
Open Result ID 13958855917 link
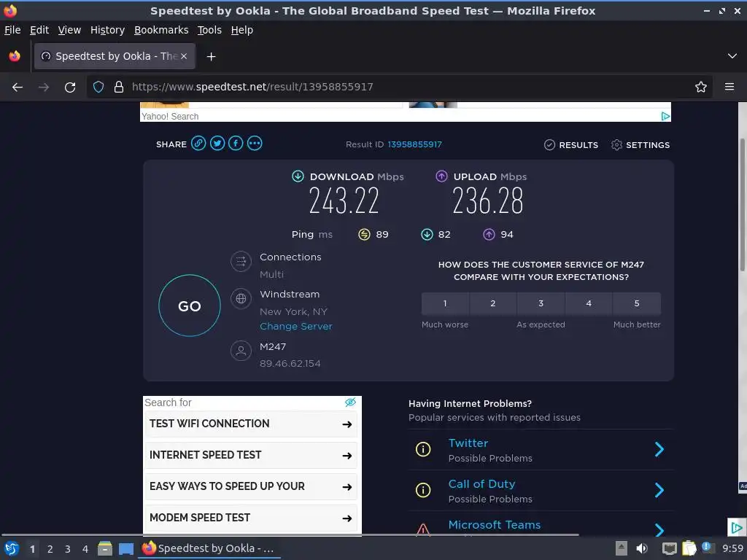coord(414,144)
